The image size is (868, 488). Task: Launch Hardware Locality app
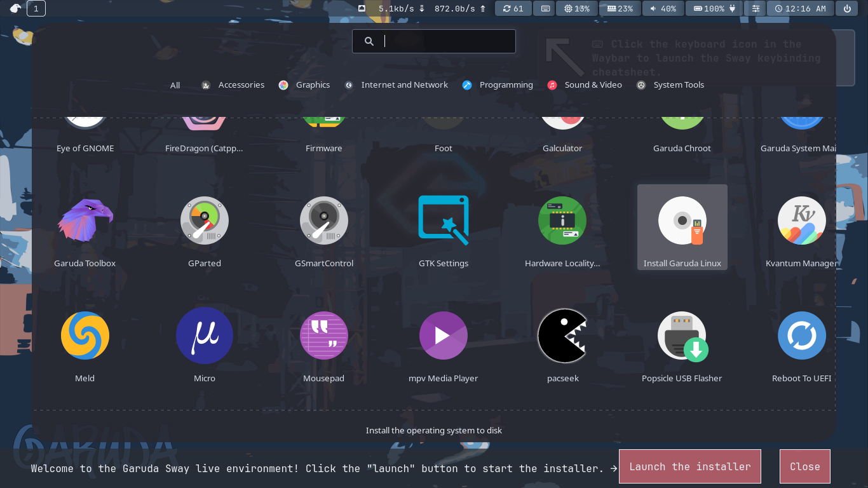[x=562, y=227]
